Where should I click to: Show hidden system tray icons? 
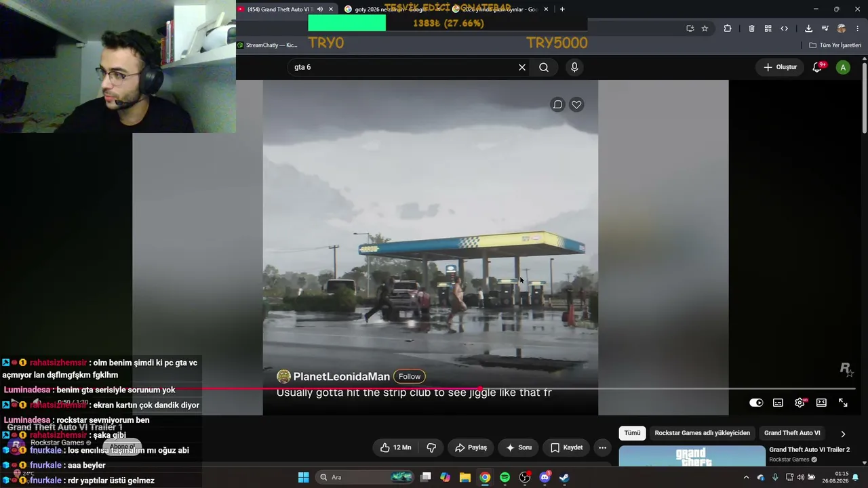(747, 477)
